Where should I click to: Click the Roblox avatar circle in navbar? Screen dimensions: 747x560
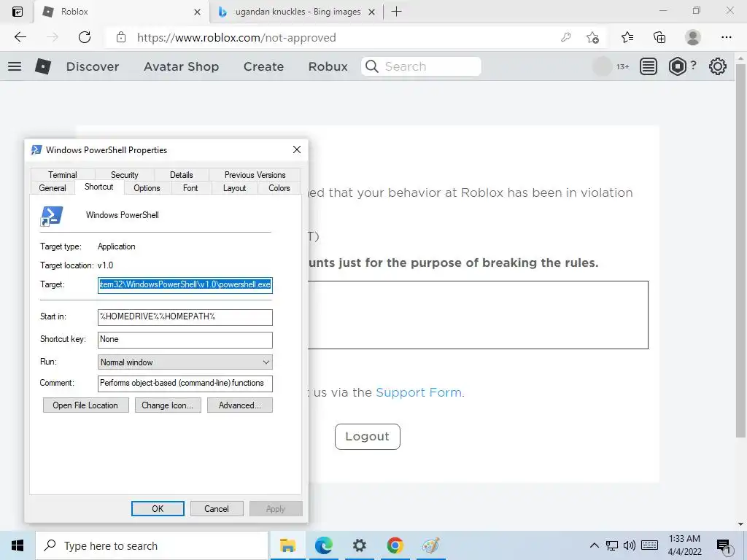602,66
